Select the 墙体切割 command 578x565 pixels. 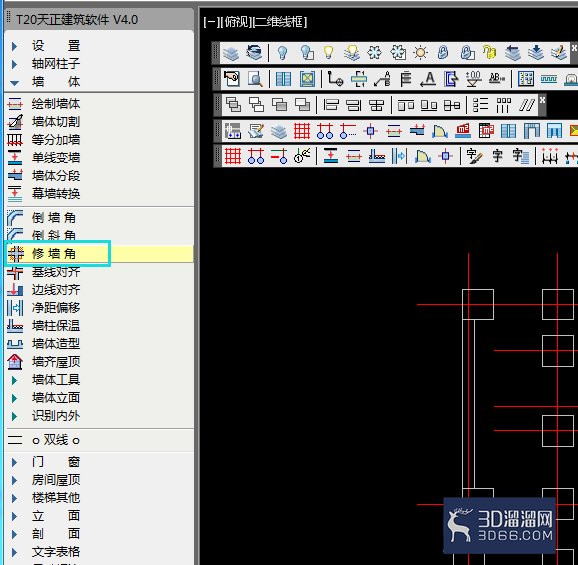click(56, 122)
